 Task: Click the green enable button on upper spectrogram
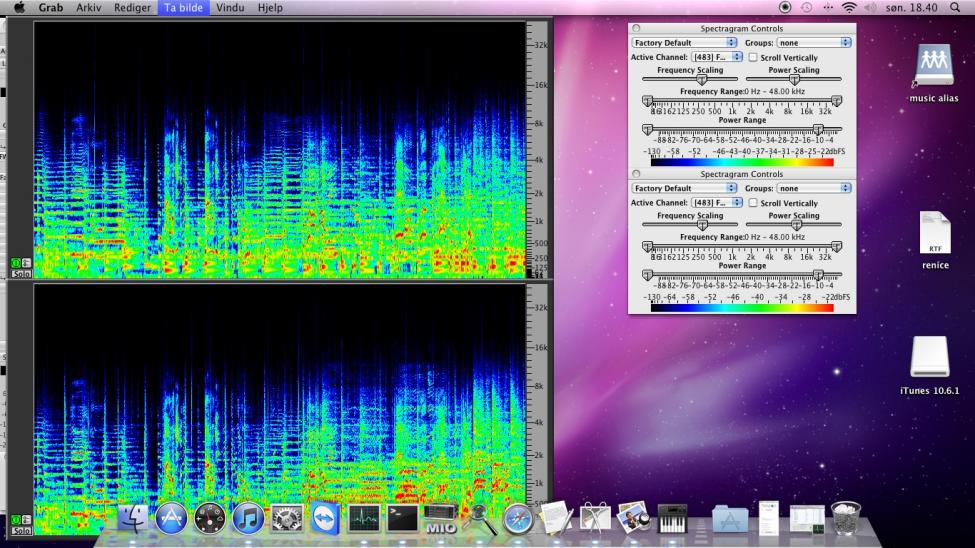pyautogui.click(x=16, y=263)
